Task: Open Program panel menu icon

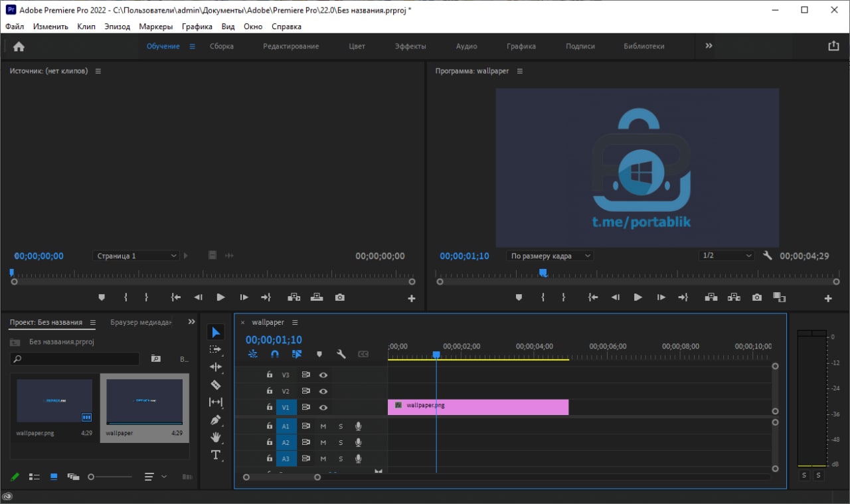Action: tap(520, 71)
